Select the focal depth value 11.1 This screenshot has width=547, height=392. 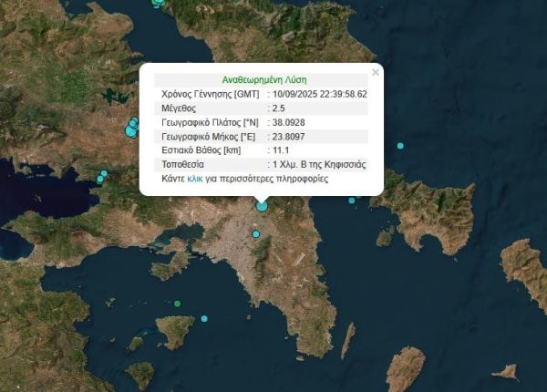[281, 150]
